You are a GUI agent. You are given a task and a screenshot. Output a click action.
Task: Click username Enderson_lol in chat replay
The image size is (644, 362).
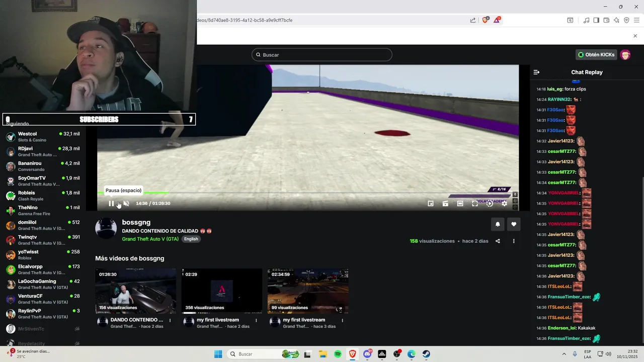[x=561, y=328]
